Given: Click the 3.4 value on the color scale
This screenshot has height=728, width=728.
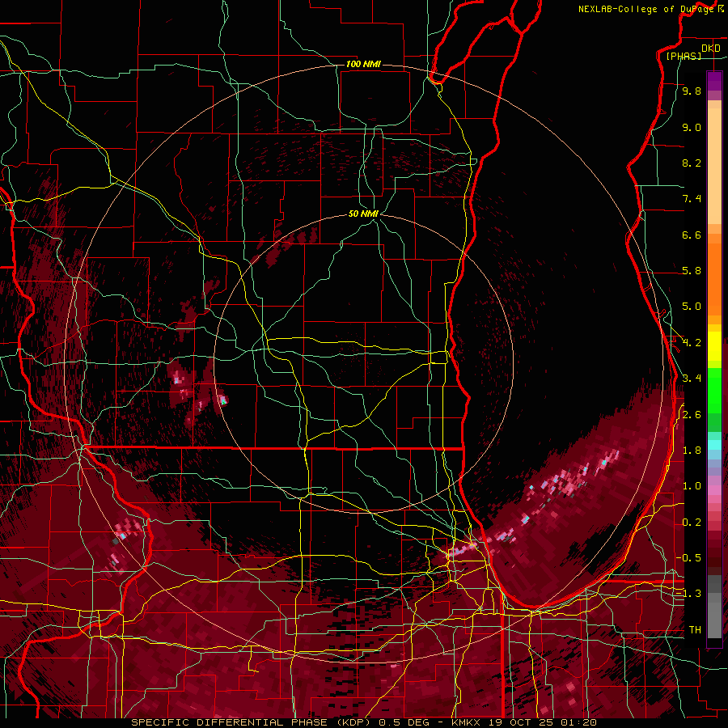Looking at the screenshot, I should 692,379.
